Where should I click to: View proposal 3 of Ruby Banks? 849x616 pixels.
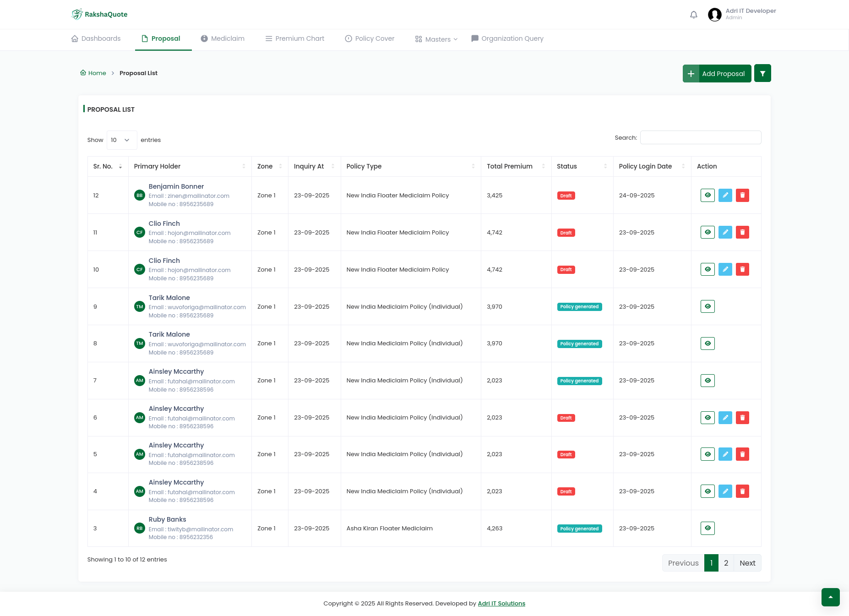point(707,528)
